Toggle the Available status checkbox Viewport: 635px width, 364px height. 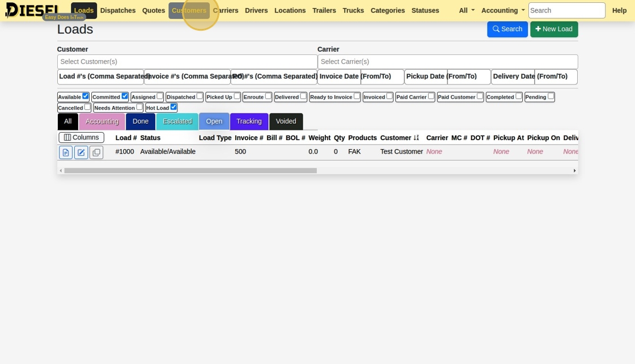point(86,96)
